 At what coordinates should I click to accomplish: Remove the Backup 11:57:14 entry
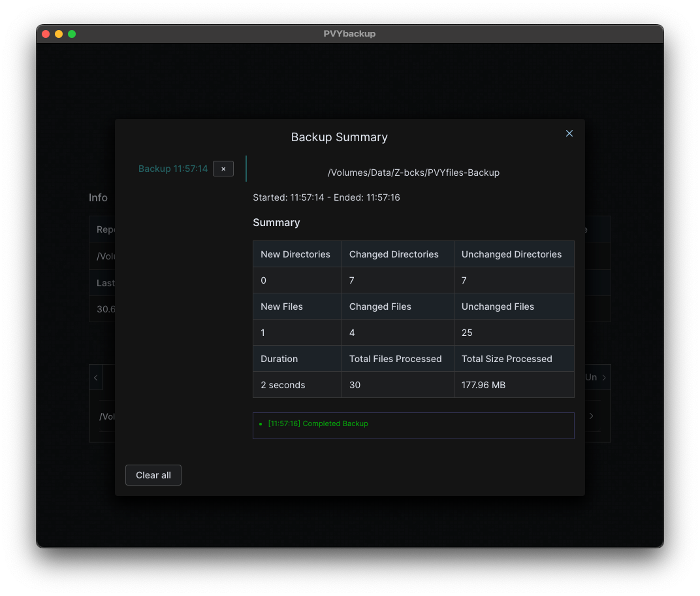click(223, 169)
